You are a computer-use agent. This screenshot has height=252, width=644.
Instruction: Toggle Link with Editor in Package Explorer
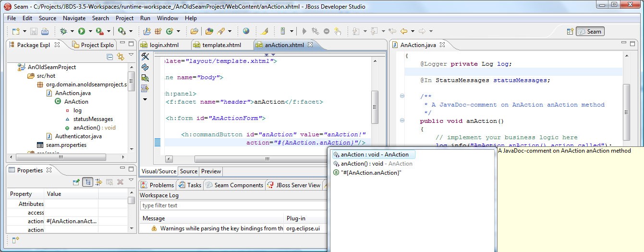121,57
